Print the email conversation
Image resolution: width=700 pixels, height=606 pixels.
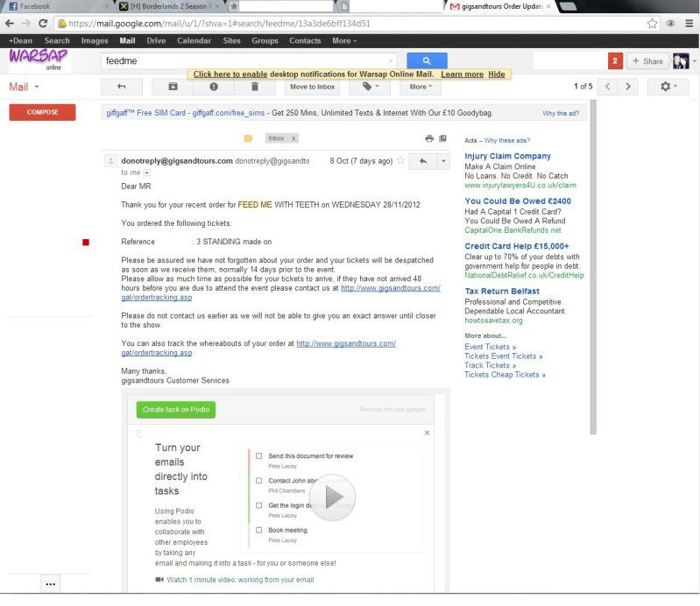coord(429,138)
